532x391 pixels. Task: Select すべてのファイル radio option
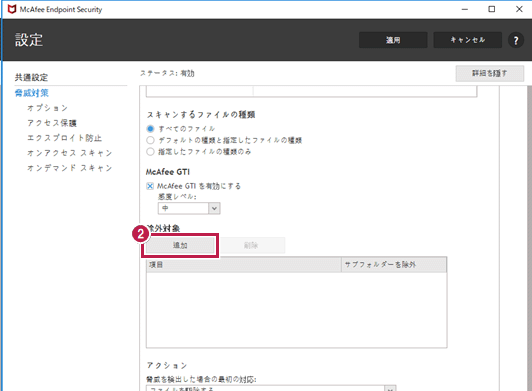[x=150, y=129]
